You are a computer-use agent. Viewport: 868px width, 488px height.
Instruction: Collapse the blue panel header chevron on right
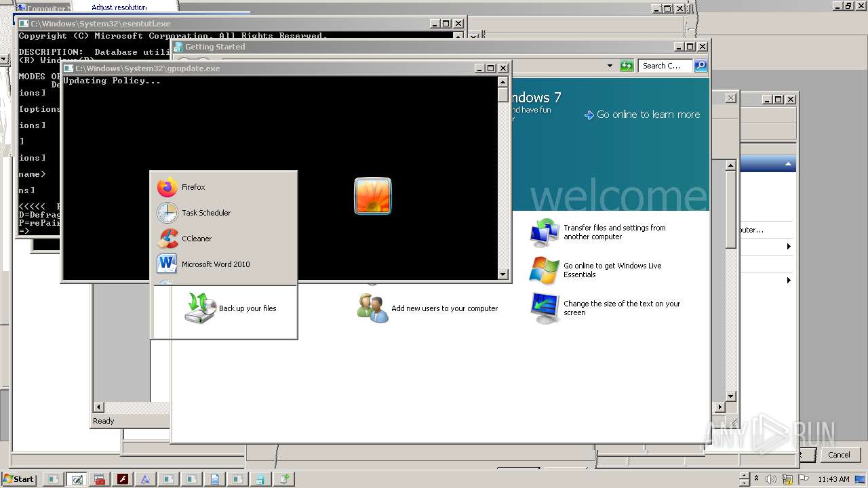pyautogui.click(x=788, y=164)
